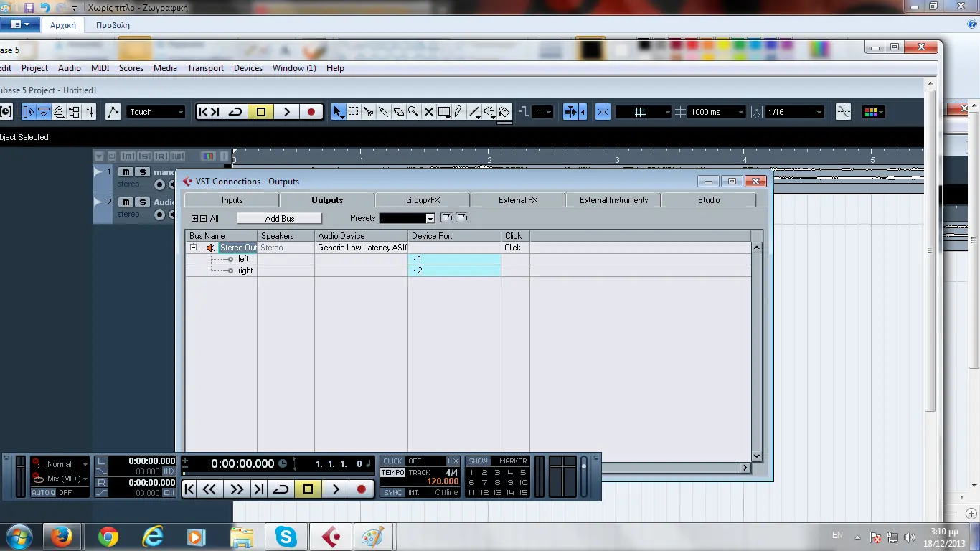Viewport: 980px width, 551px height.
Task: Select the right channel device port
Action: [x=455, y=270]
